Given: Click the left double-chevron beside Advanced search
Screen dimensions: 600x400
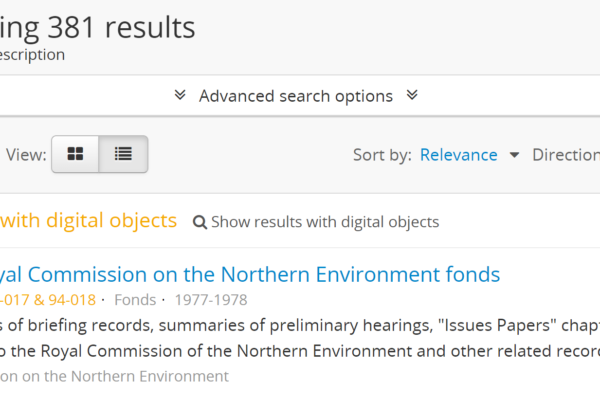Looking at the screenshot, I should tap(180, 96).
